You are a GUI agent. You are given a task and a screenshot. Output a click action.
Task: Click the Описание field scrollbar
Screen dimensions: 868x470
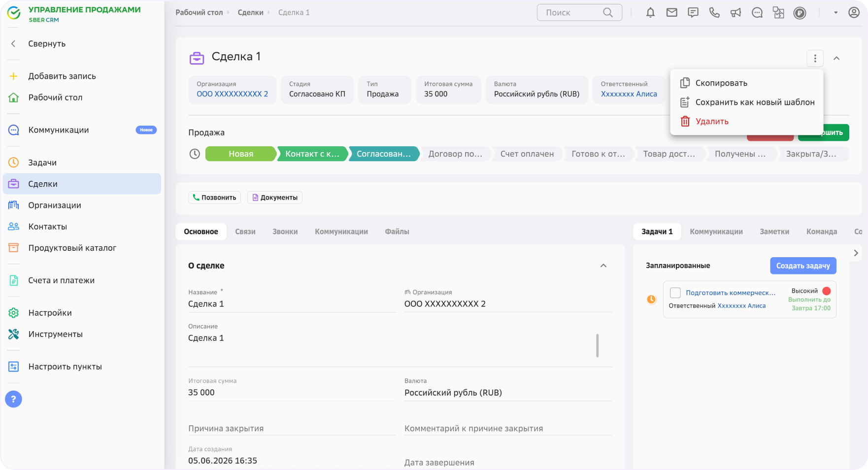click(x=597, y=345)
